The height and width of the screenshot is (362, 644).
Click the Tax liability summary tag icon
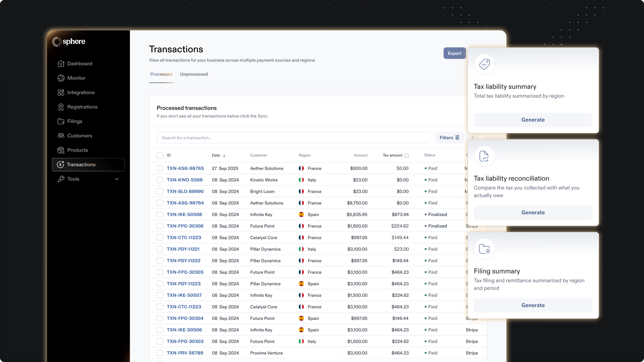tap(484, 64)
